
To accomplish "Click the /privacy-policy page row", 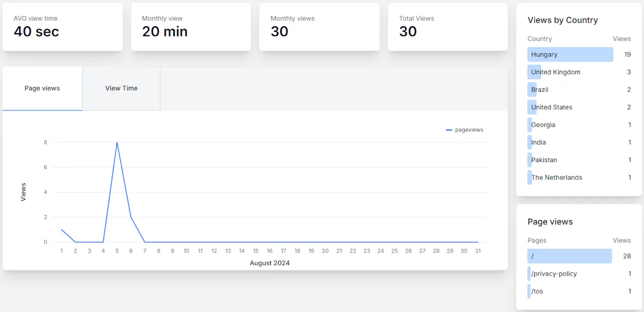I will (579, 274).
